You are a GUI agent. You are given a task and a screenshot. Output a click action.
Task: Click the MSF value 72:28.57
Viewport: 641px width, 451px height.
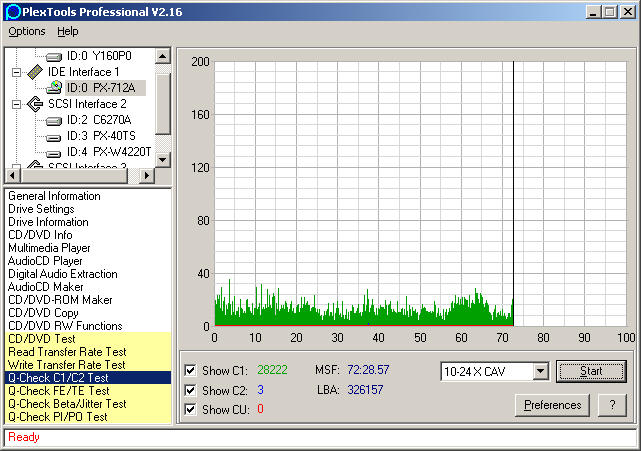368,370
